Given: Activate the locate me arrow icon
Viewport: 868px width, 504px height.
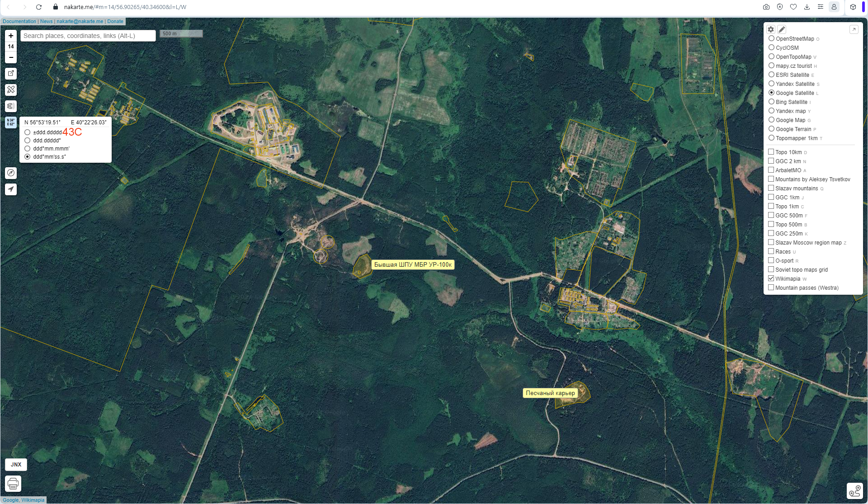Looking at the screenshot, I should click(x=11, y=189).
